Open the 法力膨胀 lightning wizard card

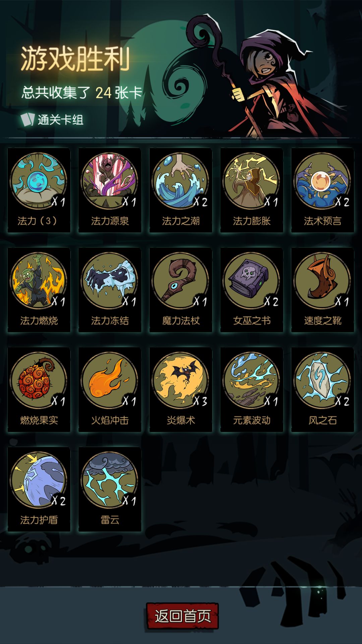click(x=252, y=190)
